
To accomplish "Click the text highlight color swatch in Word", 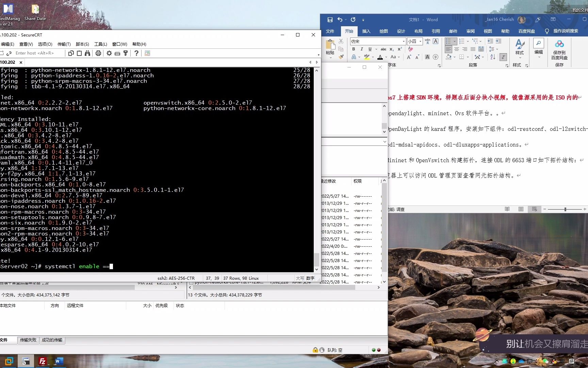I will click(x=367, y=57).
